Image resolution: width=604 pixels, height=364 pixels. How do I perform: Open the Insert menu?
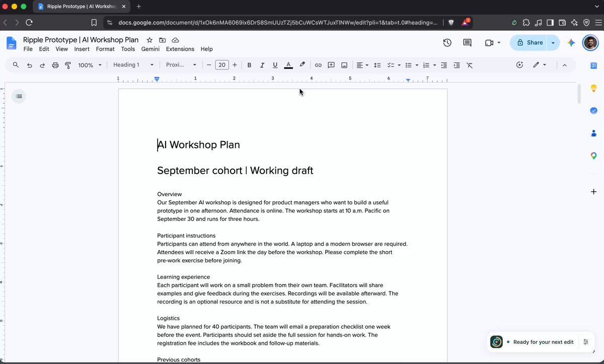pos(82,49)
